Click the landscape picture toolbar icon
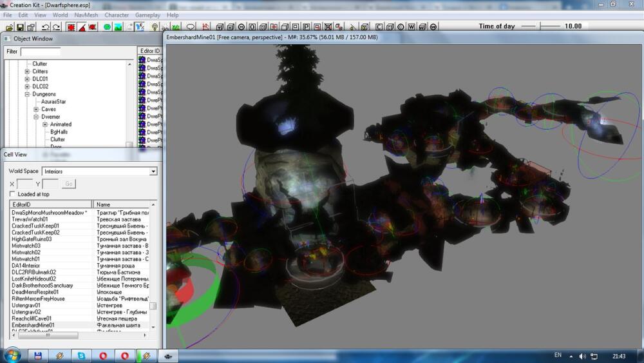Screen dimensions: 644x363 point(118,27)
